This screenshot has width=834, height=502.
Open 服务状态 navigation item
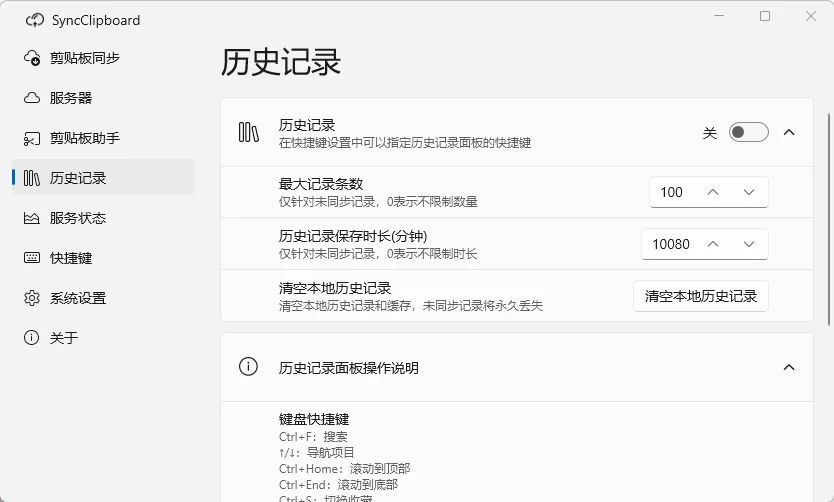(103, 218)
